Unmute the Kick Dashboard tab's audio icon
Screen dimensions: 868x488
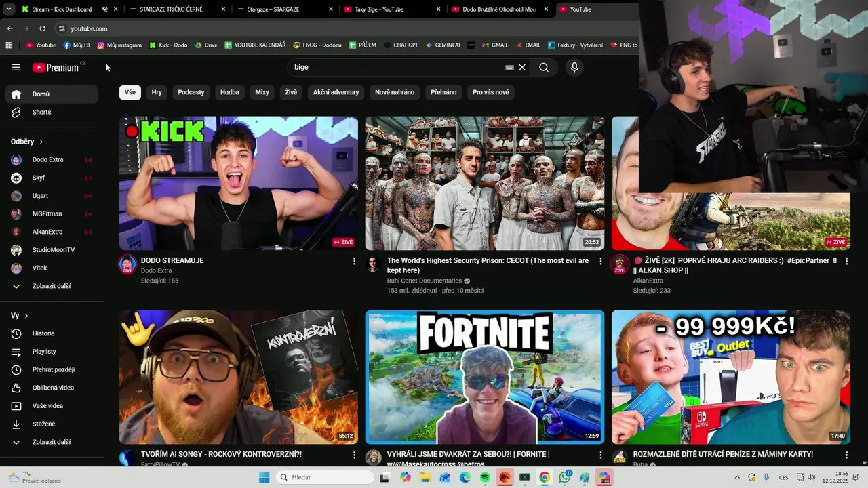104,9
